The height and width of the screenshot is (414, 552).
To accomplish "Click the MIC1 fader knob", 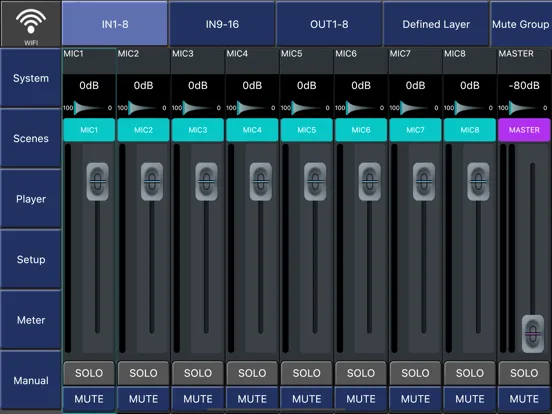I will 98,182.
